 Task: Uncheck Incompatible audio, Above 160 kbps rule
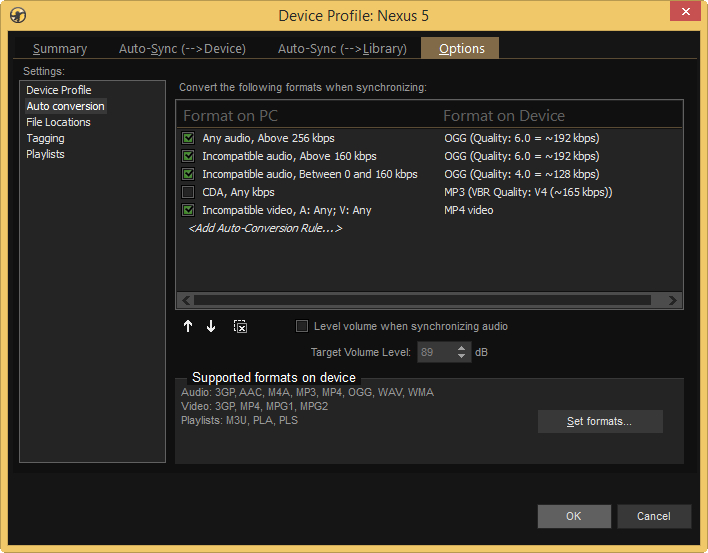(x=188, y=156)
